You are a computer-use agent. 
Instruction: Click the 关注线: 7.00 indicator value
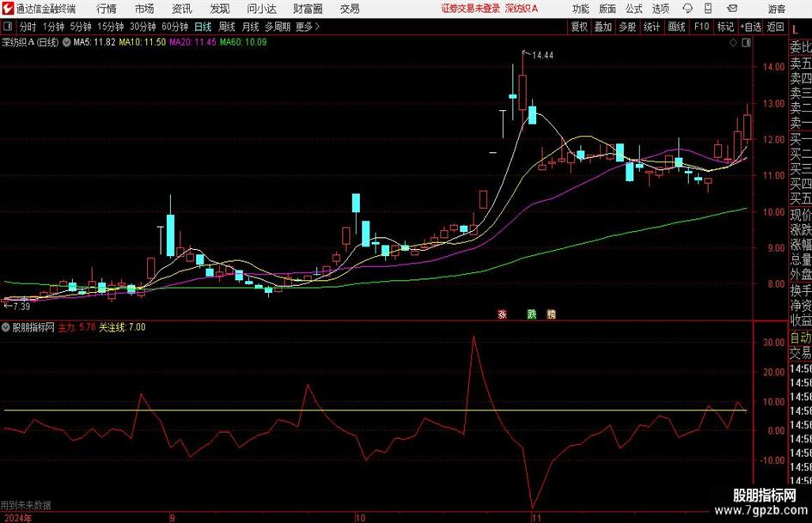(x=122, y=327)
